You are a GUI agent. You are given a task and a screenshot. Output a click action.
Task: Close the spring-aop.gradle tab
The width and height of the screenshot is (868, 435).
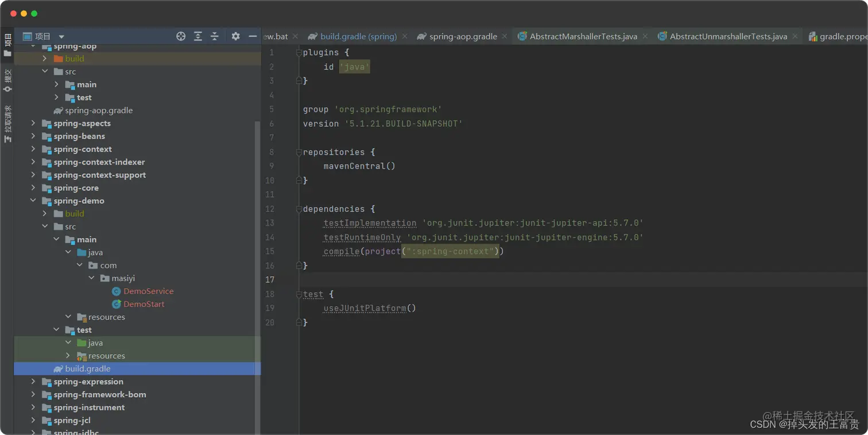(505, 36)
